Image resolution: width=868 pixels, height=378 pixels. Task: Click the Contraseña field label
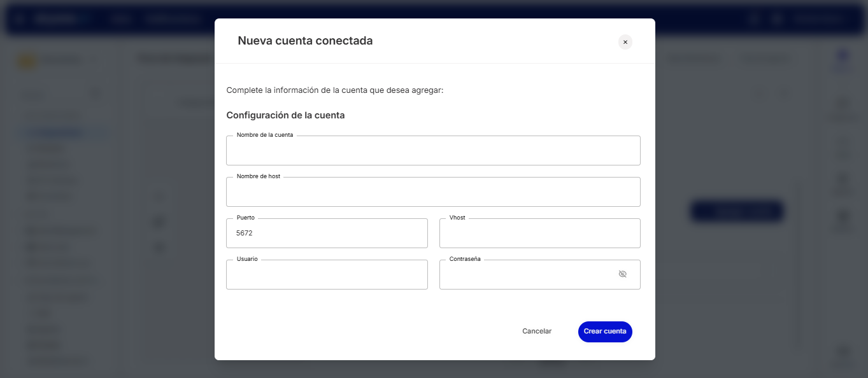point(465,259)
